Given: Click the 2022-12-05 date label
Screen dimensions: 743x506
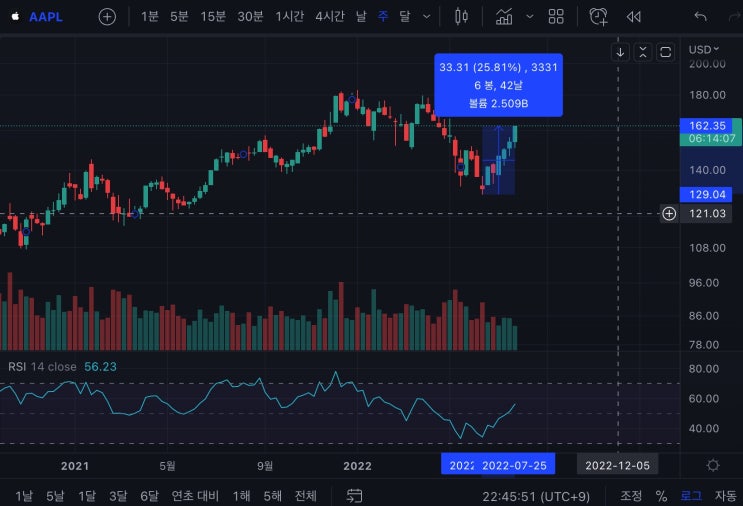Looking at the screenshot, I should pos(617,465).
